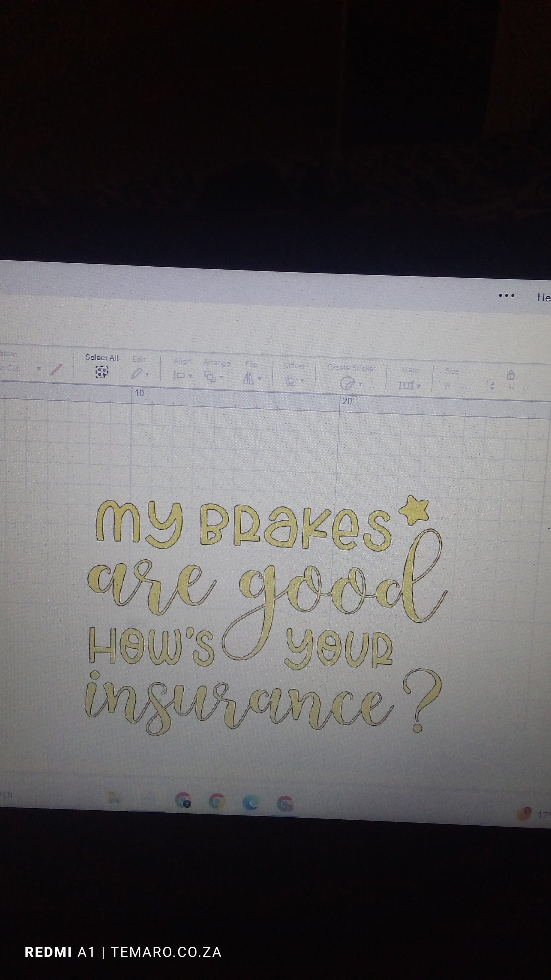
Task: Open the second Chrome icon in taskbar
Action: [x=217, y=802]
